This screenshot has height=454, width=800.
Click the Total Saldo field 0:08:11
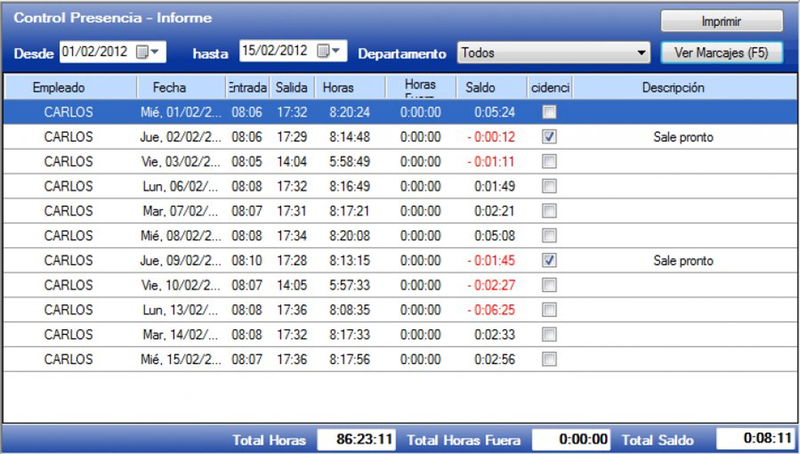tap(756, 438)
